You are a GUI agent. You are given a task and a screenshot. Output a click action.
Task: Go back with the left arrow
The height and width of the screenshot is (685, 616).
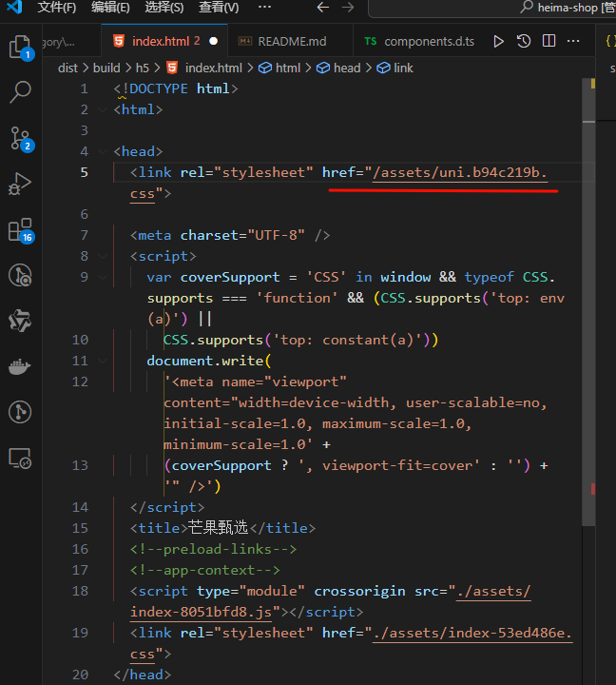(x=322, y=7)
